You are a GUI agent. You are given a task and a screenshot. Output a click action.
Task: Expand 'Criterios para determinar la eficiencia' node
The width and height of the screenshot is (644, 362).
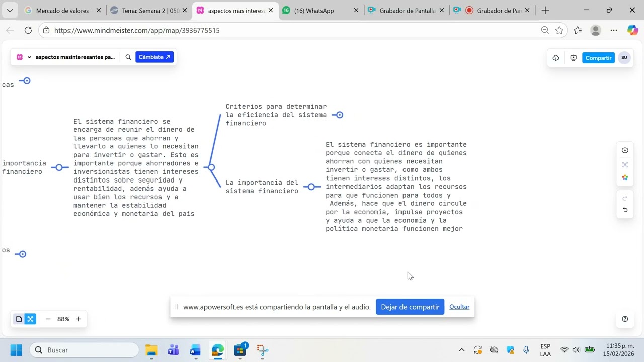tap(340, 115)
